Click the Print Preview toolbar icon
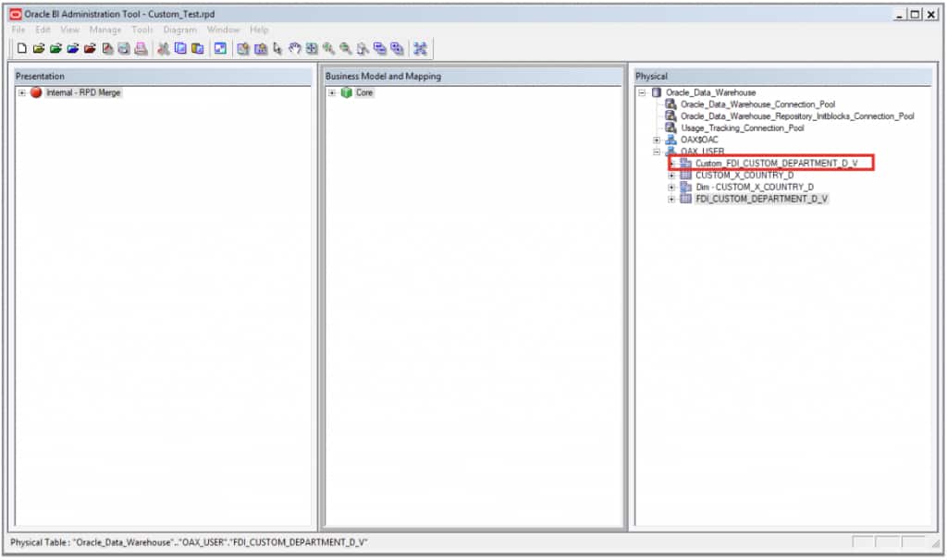Image resolution: width=947 pixels, height=560 pixels. click(x=124, y=48)
